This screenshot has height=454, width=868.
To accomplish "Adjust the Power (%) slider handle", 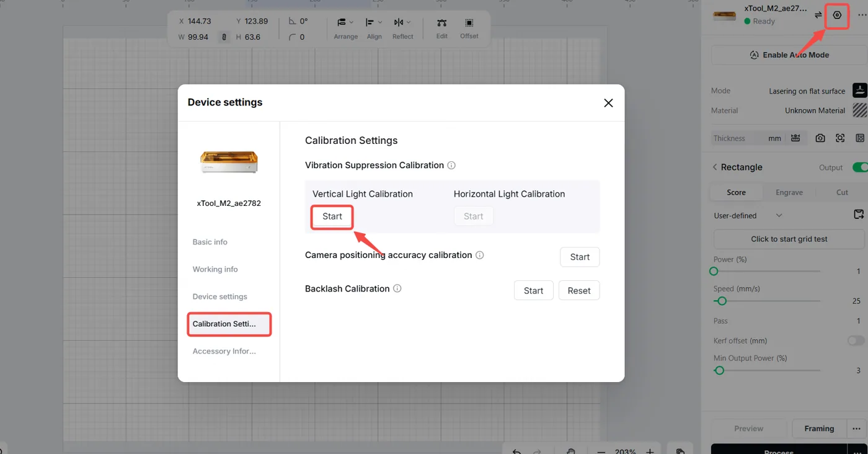I will coord(714,271).
